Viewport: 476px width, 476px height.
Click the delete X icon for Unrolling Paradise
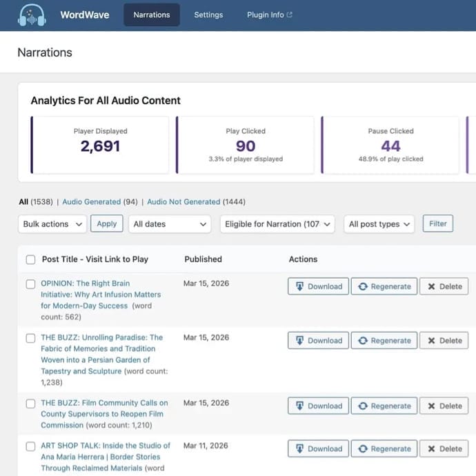click(x=431, y=341)
